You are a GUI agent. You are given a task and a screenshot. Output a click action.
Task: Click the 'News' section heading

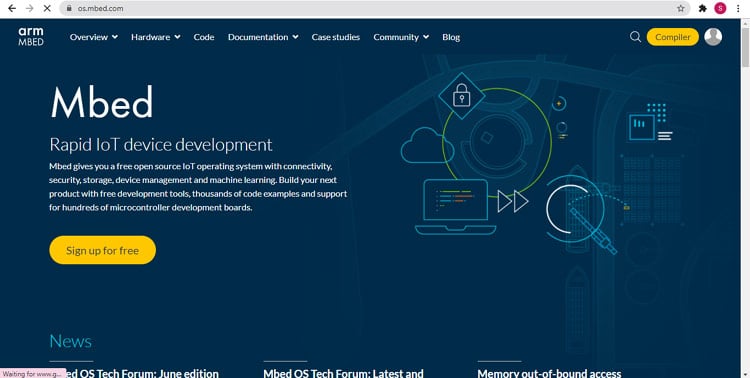tap(70, 341)
